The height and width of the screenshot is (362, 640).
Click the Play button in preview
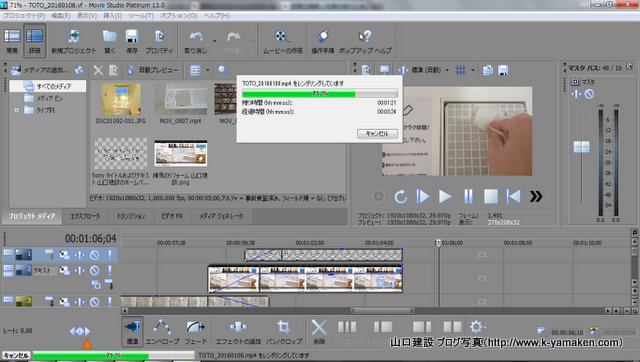(x=445, y=197)
